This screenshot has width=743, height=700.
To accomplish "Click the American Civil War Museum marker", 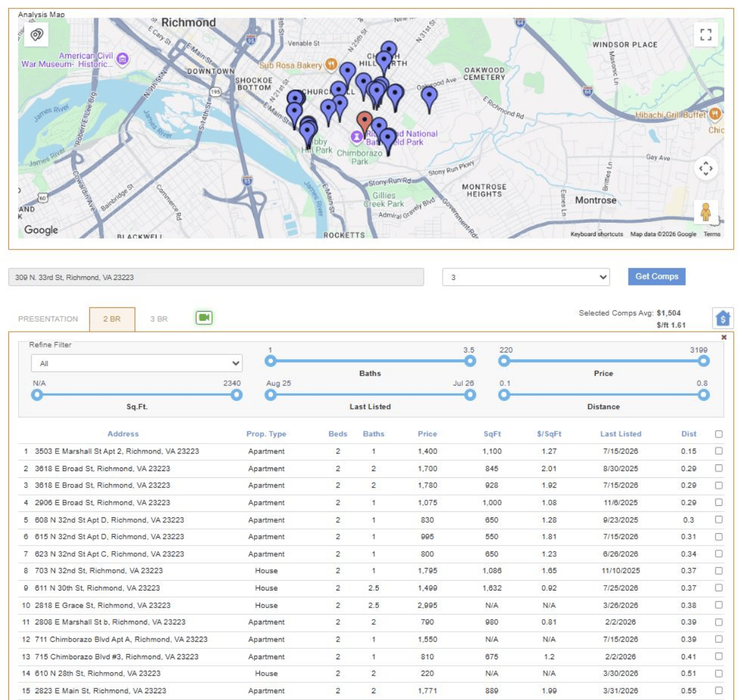I will [x=122, y=59].
